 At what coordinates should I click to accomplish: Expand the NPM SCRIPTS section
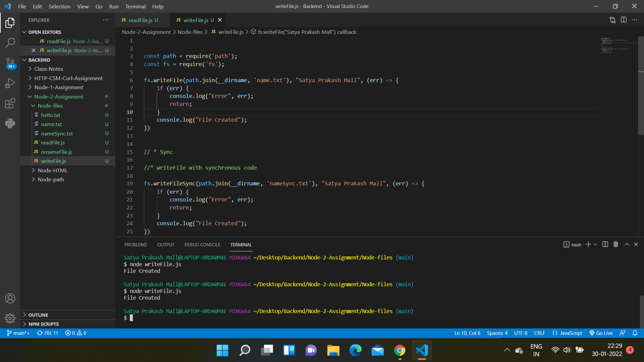click(68, 324)
